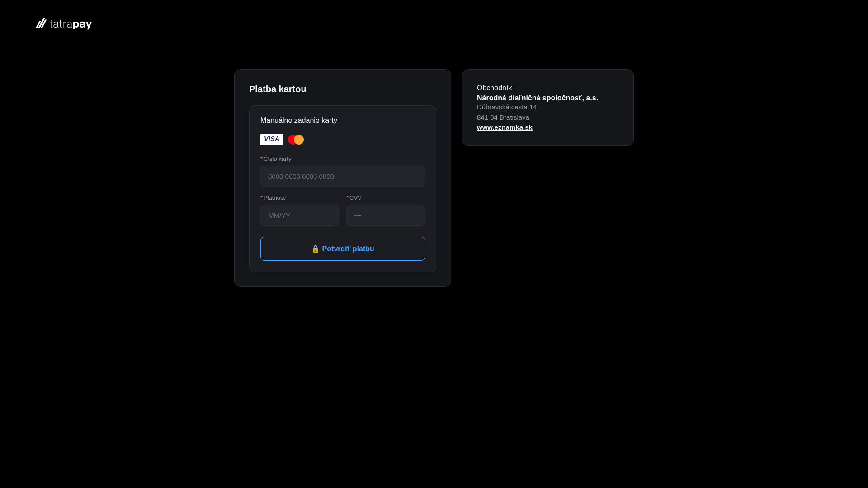Click the VISA card icon

point(272,140)
